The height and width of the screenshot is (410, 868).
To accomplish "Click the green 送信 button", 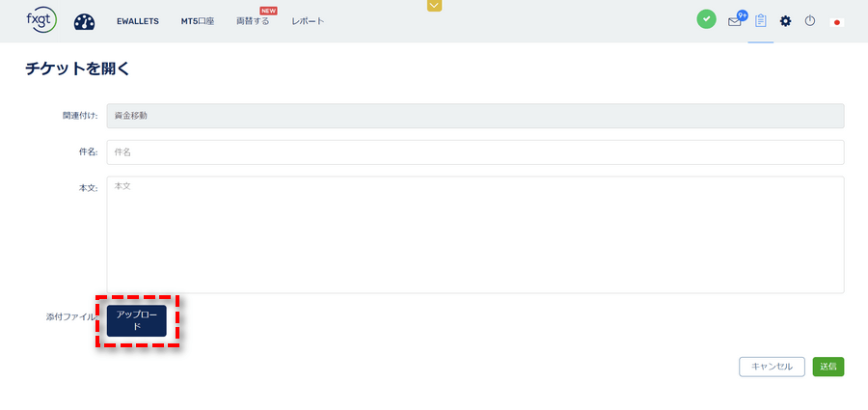I will pyautogui.click(x=828, y=367).
